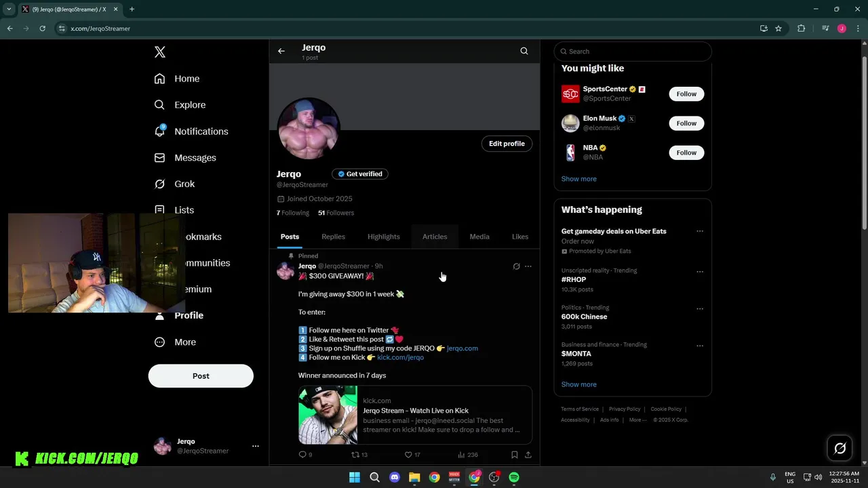Follow SportsCenter
Viewport: 868px width, 488px height.
(686, 94)
